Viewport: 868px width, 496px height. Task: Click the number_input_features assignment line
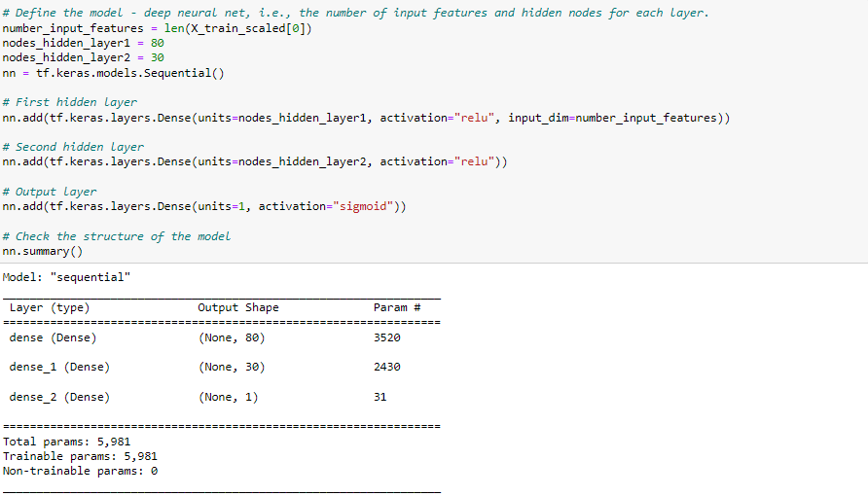click(158, 28)
